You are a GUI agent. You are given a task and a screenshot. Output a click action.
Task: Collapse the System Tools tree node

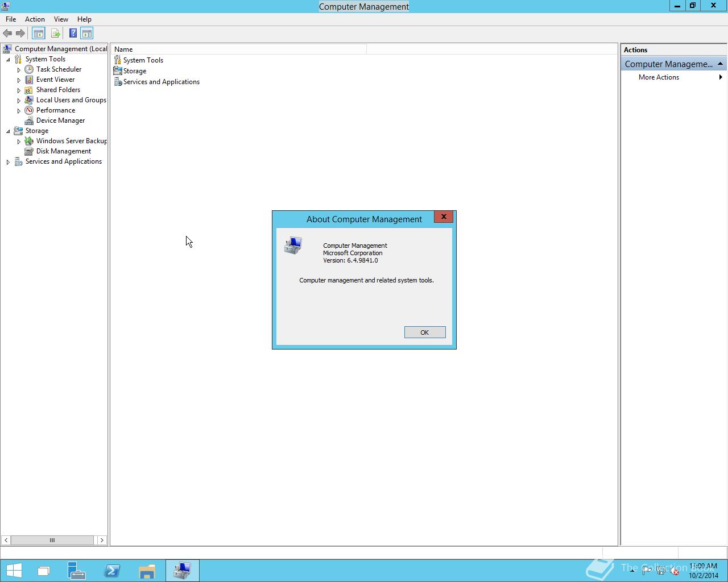(x=8, y=60)
